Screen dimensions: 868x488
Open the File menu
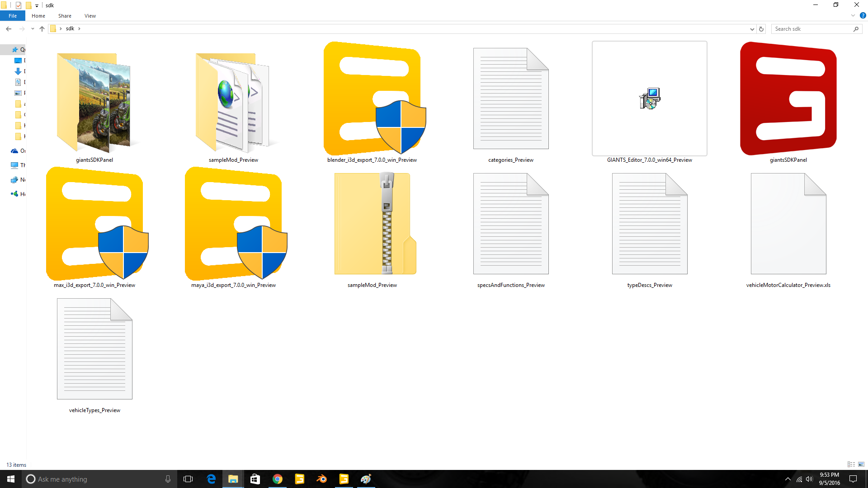pyautogui.click(x=13, y=16)
